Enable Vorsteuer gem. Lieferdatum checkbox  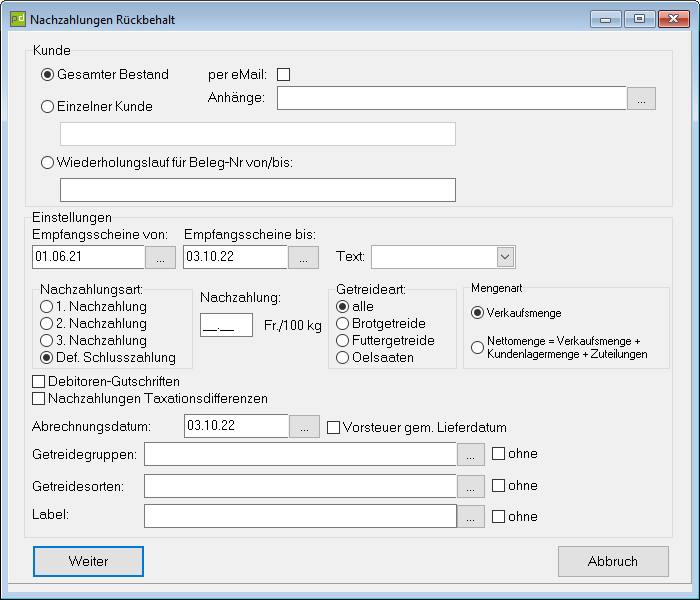coord(333,428)
